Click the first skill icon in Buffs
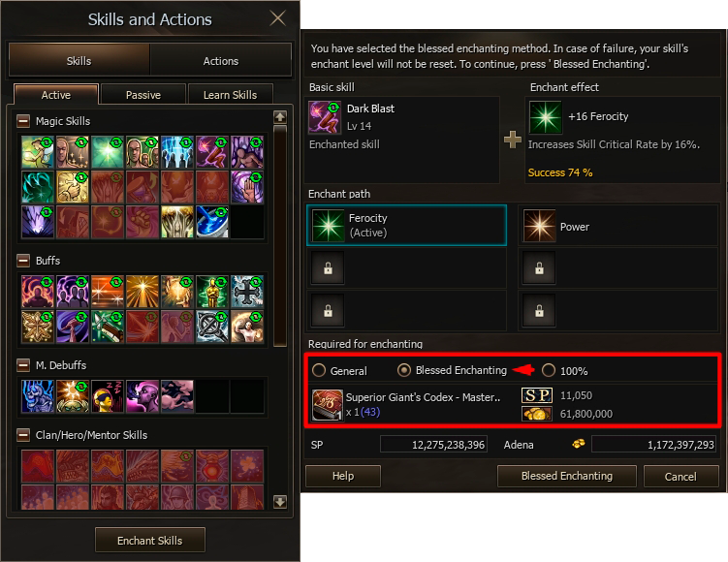 pyautogui.click(x=37, y=291)
